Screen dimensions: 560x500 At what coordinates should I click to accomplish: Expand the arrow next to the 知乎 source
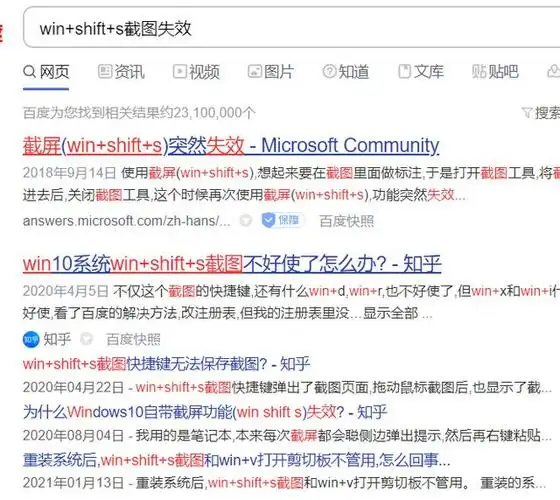(x=86, y=339)
